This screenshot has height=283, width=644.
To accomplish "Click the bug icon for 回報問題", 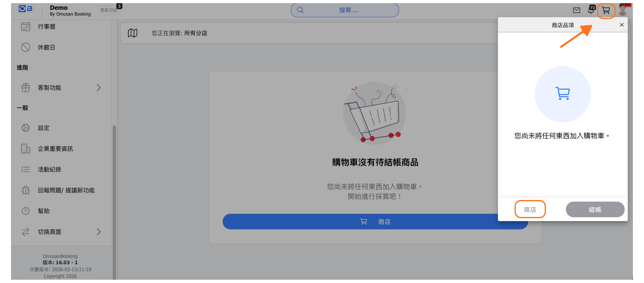I will click(x=25, y=190).
